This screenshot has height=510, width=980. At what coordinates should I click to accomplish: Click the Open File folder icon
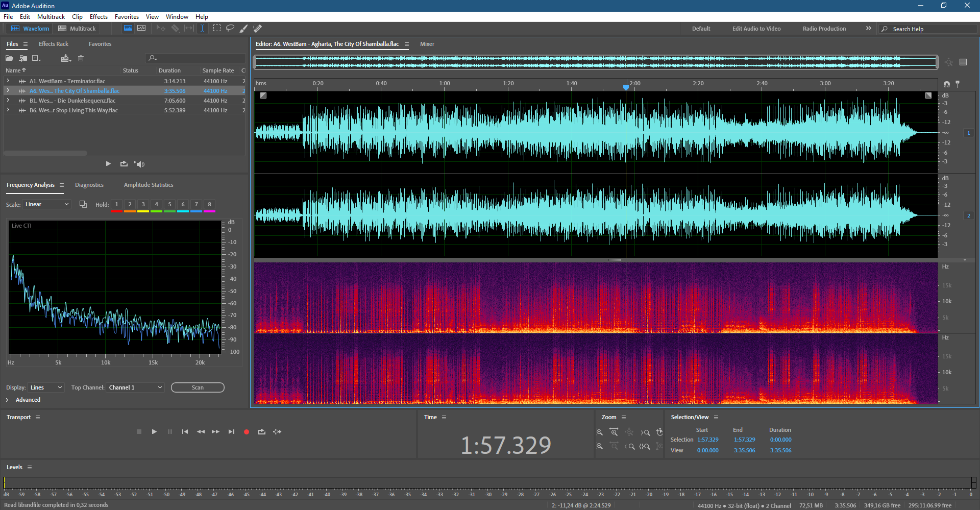point(9,58)
